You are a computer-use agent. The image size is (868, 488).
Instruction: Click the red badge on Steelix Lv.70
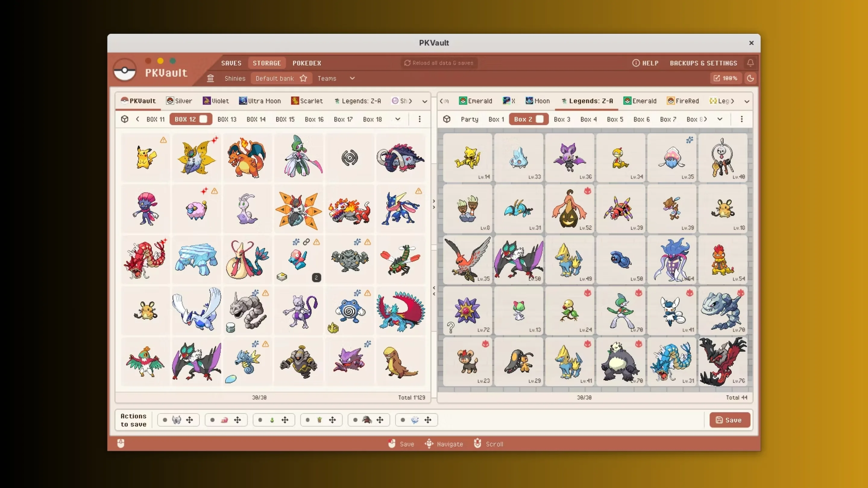coord(741,293)
